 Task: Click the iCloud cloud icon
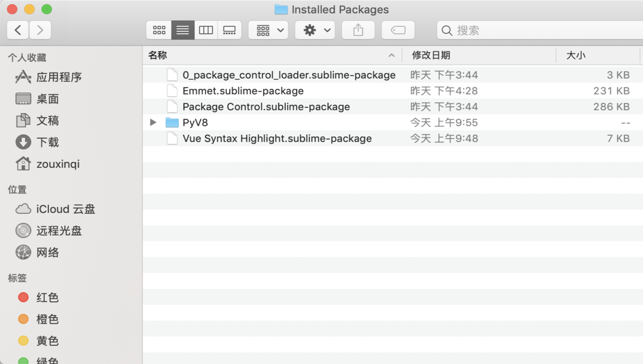pos(23,209)
